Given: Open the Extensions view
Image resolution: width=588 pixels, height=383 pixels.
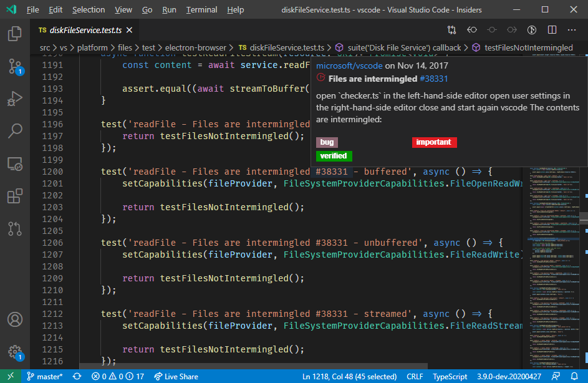Looking at the screenshot, I should click(x=14, y=196).
